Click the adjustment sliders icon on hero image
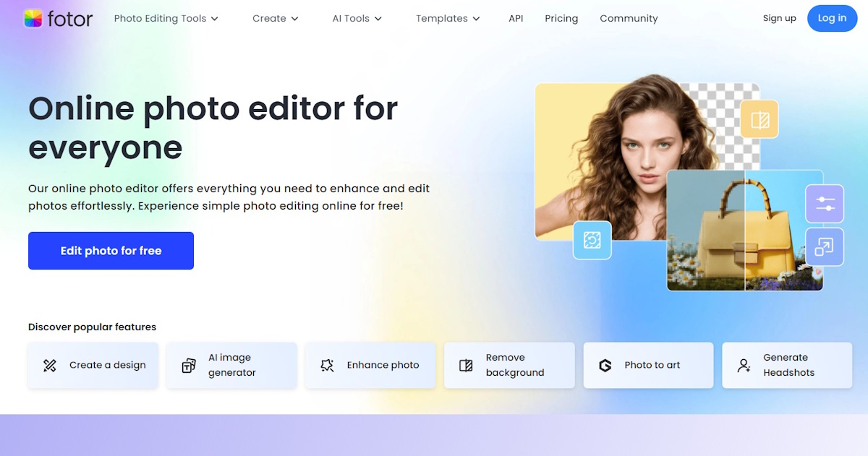The width and height of the screenshot is (868, 456). 825,204
